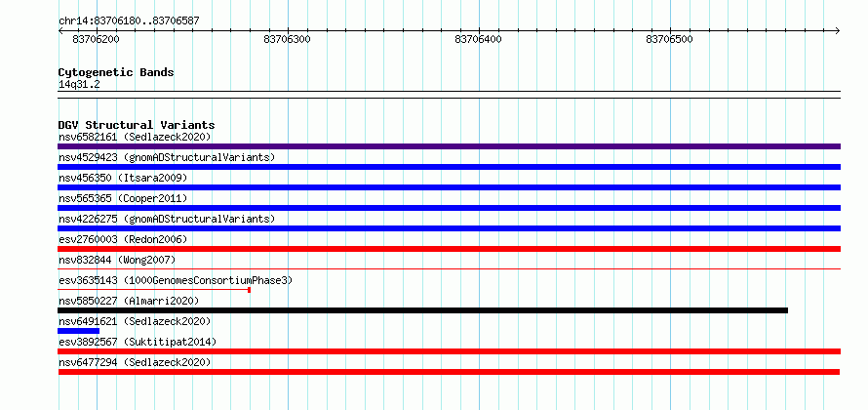Image resolution: width=868 pixels, height=410 pixels.
Task: Click ruler position 83706300
Action: point(288,39)
